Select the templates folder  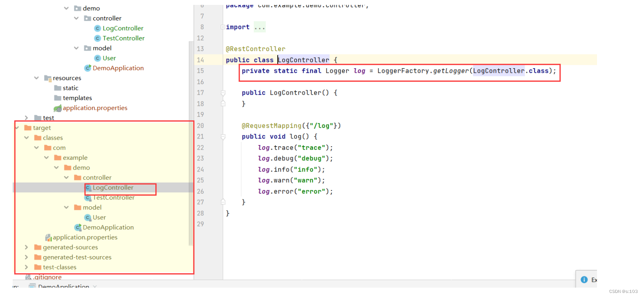77,98
